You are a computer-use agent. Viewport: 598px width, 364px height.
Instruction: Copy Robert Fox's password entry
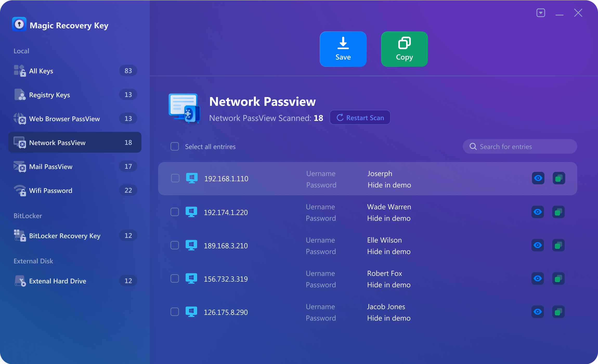[559, 278]
